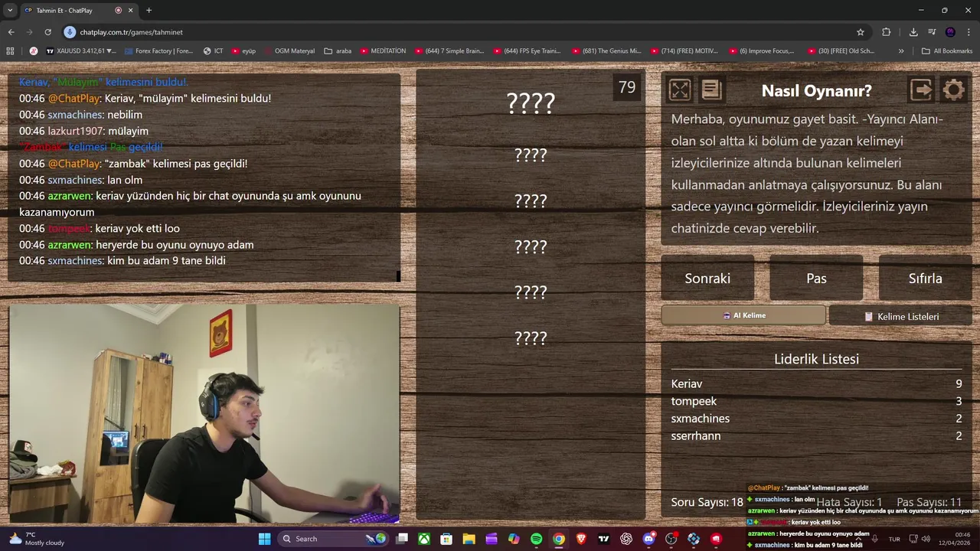The image size is (980, 551).
Task: Switch to the Kelime Listeleri tab
Action: [x=900, y=316]
